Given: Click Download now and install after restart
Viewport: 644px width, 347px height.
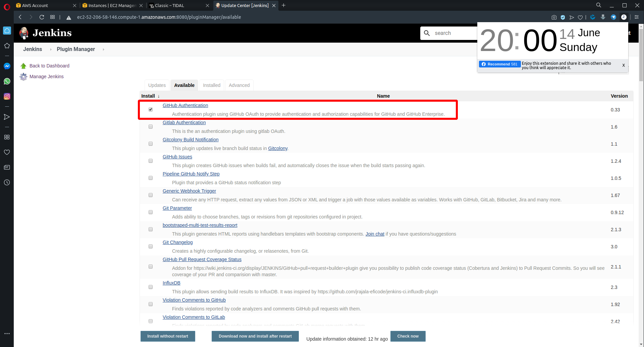Looking at the screenshot, I should click(255, 336).
